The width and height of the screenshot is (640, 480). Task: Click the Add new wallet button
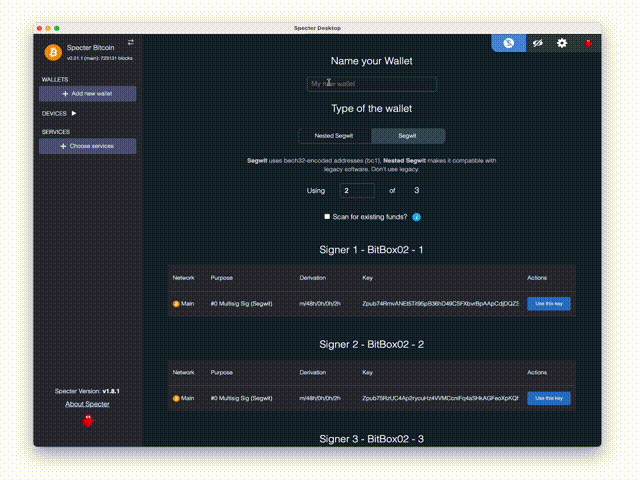pos(88,93)
